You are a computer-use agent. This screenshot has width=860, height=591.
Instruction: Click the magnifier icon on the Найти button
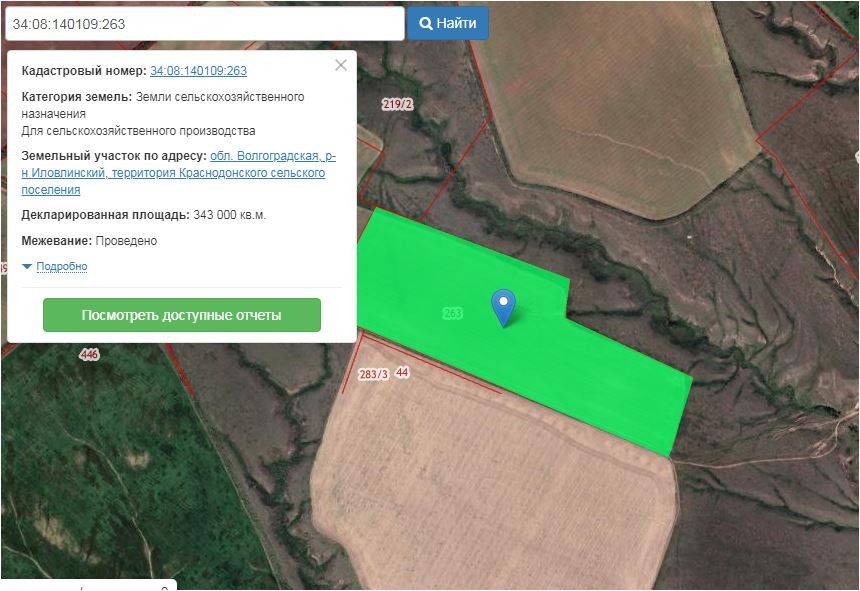426,23
